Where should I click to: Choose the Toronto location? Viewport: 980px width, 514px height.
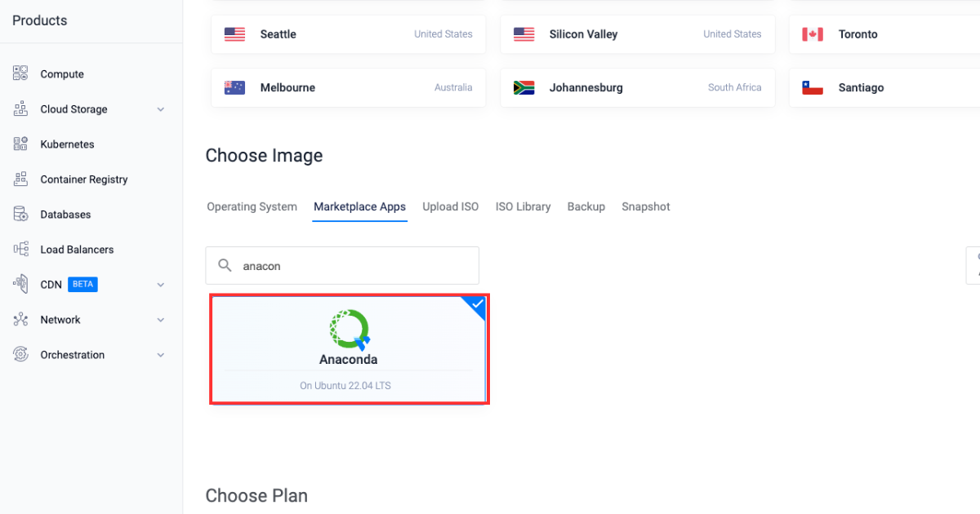pos(884,34)
